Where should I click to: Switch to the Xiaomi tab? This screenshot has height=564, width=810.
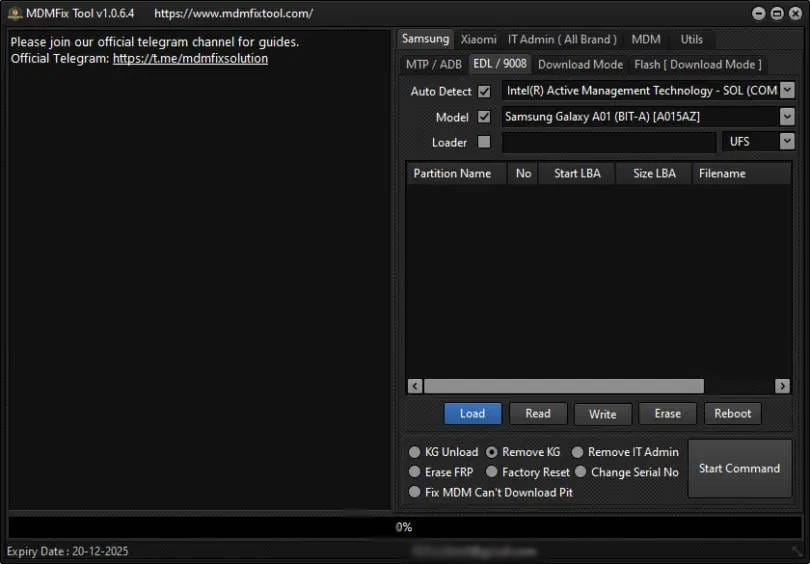[478, 39]
